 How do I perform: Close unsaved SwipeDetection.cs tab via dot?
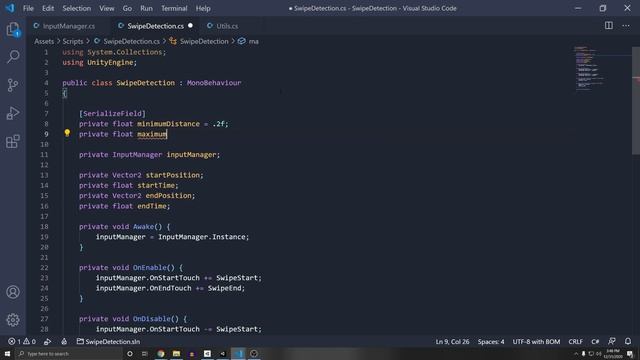click(x=190, y=26)
